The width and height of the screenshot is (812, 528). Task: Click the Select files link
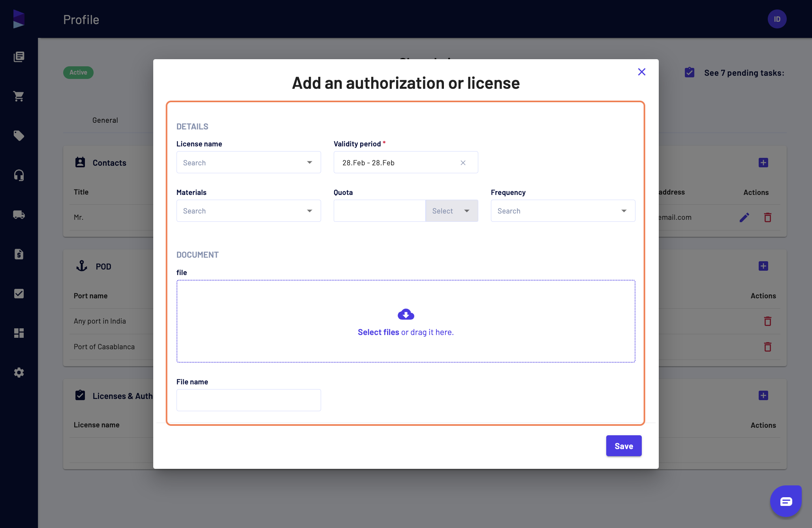[378, 332]
